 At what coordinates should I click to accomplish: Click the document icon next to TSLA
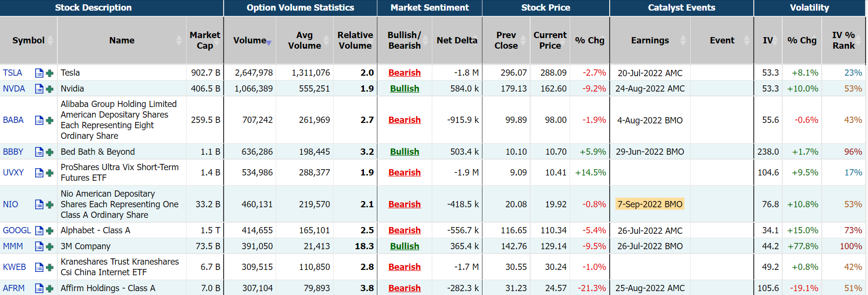tap(39, 73)
